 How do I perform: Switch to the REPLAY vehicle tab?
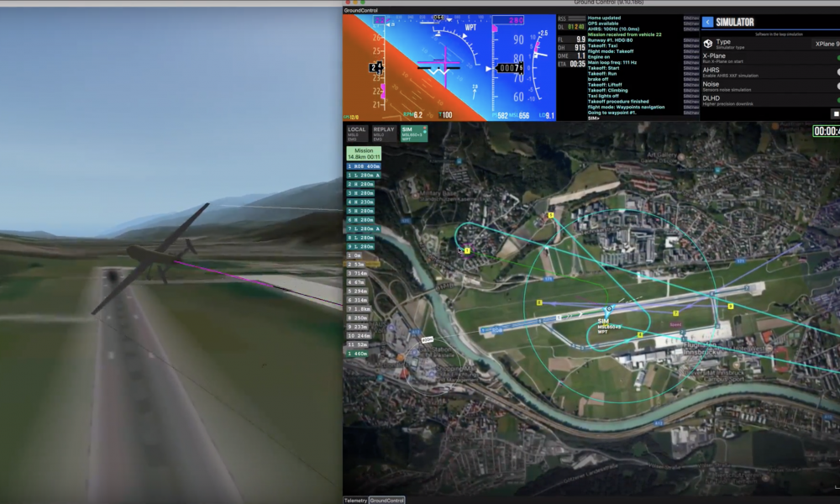tap(384, 133)
